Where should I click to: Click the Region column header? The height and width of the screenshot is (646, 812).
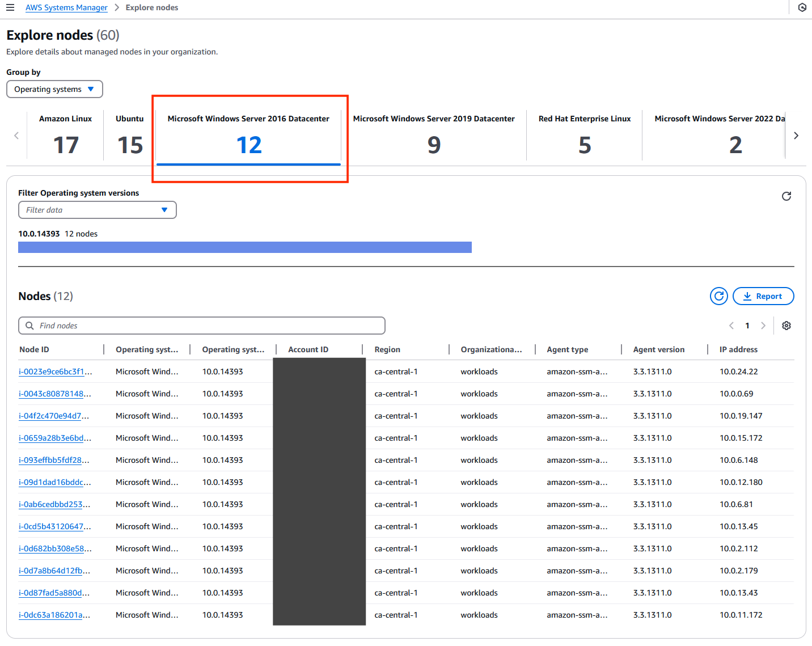coord(387,349)
